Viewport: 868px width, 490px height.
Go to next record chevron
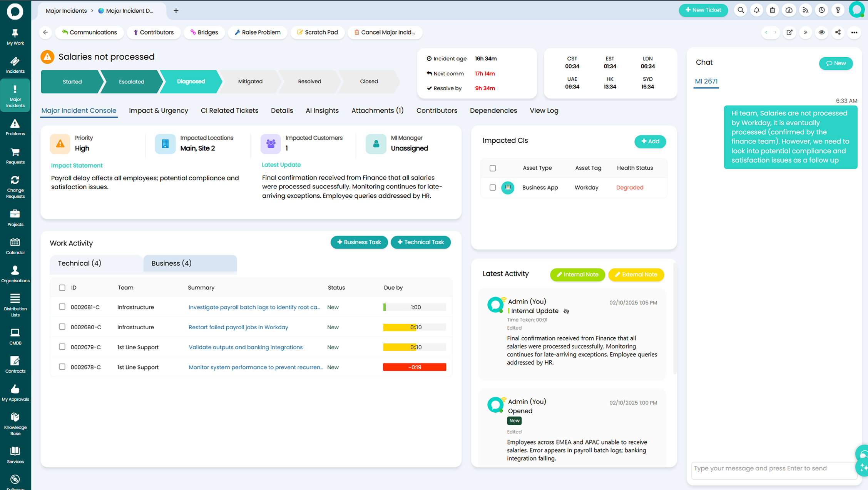tap(775, 32)
